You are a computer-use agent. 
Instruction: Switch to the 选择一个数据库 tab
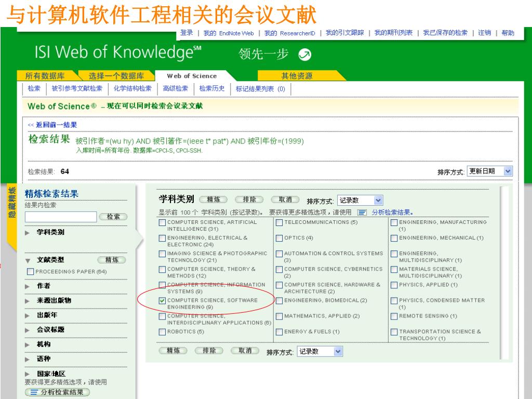point(116,76)
